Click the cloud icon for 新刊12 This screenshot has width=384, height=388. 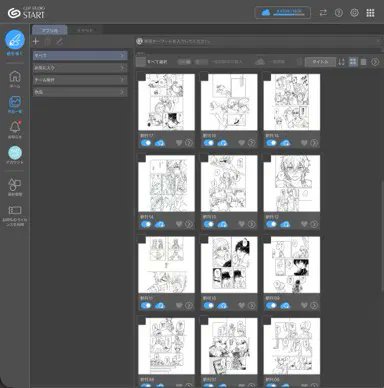(x=285, y=224)
